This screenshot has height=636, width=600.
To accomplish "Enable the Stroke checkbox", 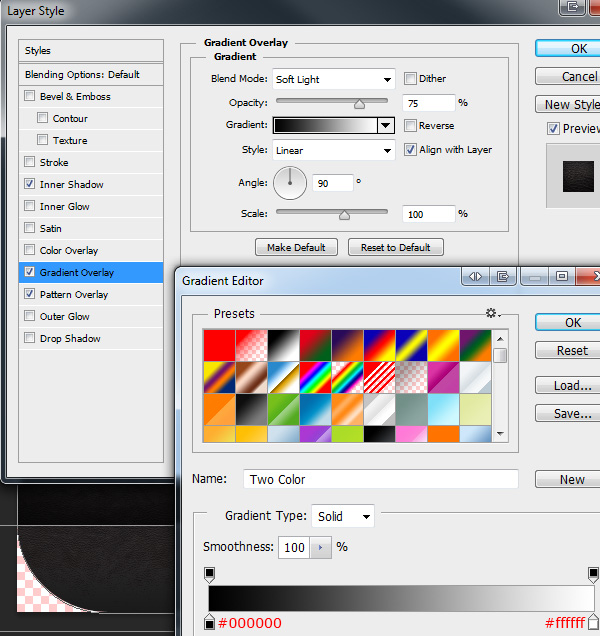I will pyautogui.click(x=30, y=162).
